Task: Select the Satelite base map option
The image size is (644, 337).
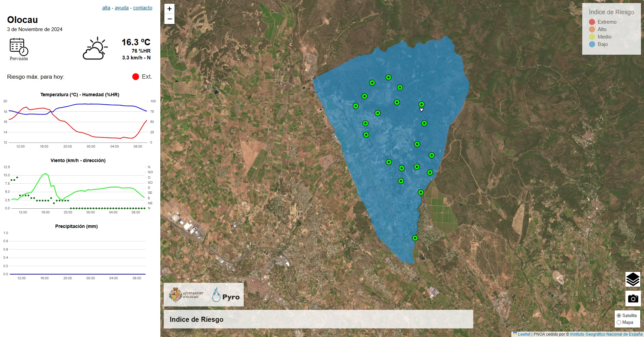Action: (619, 315)
